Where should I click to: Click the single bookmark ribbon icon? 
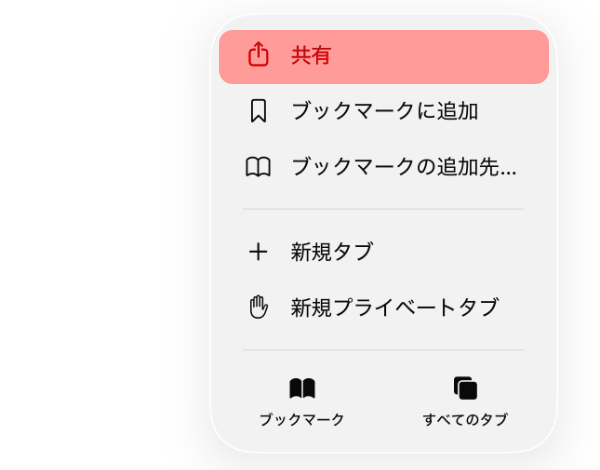click(258, 111)
